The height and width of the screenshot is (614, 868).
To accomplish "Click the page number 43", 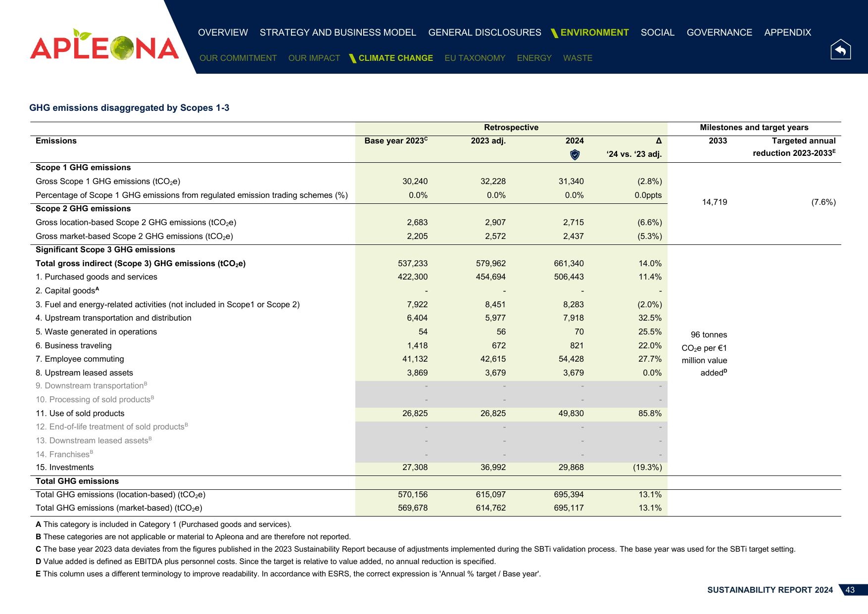I will tap(850, 590).
